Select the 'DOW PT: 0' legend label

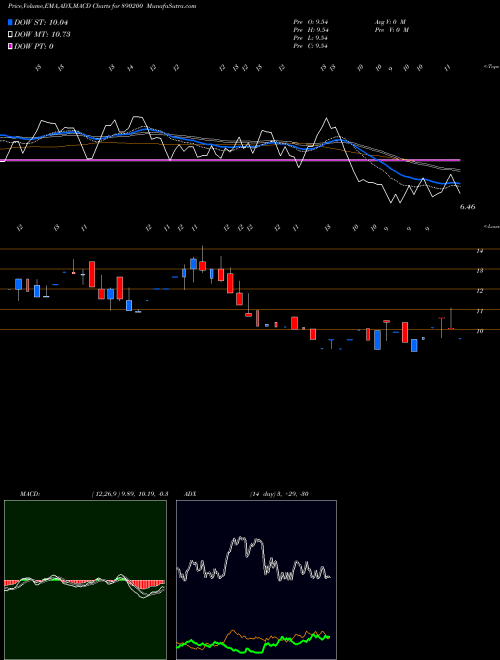pyautogui.click(x=33, y=46)
